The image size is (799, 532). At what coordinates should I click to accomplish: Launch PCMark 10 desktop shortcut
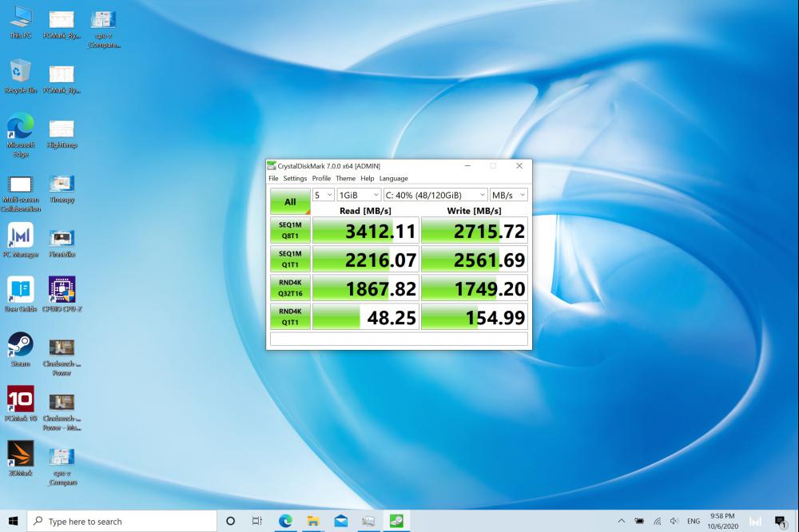[21, 403]
